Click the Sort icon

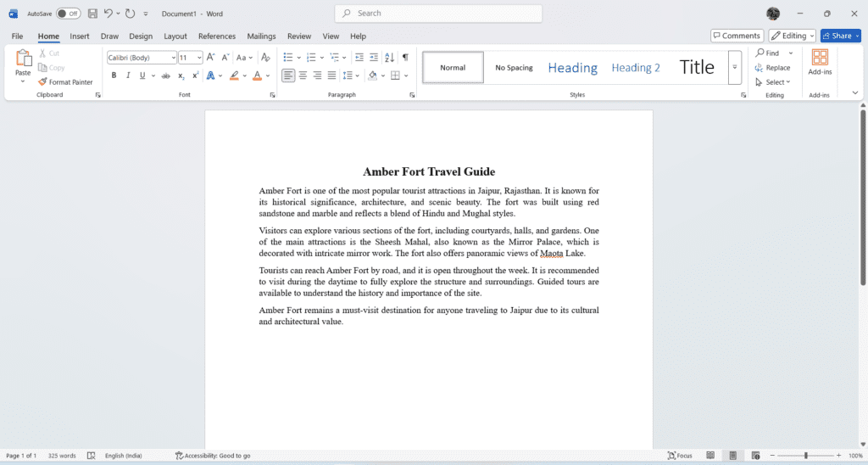coord(389,57)
